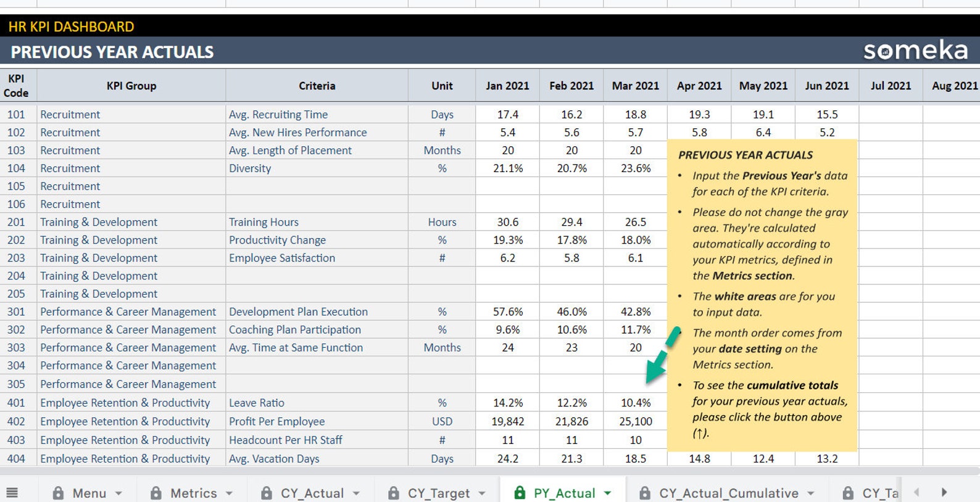Select the 19,842 value cell
980x502 pixels.
[507, 422]
